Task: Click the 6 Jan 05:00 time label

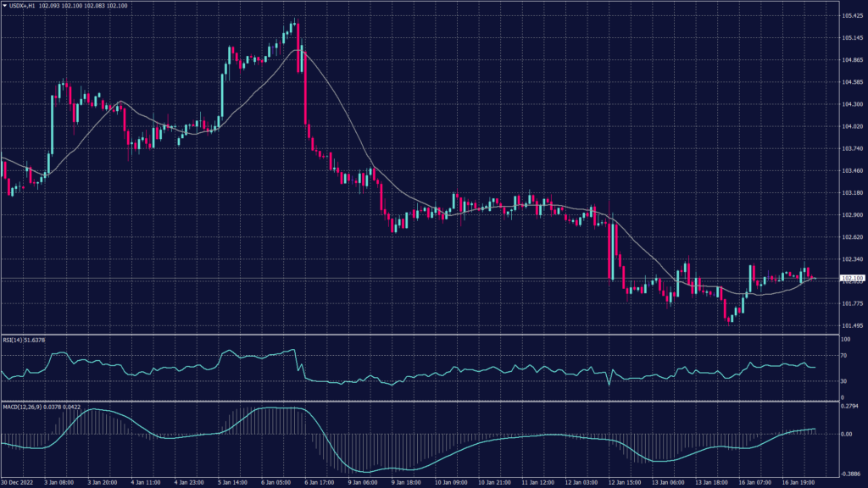Action: coord(278,483)
